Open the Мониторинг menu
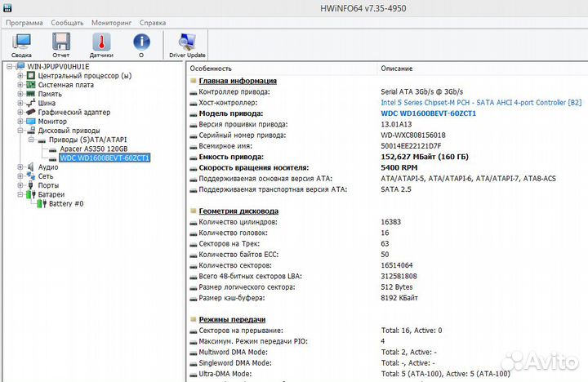The width and height of the screenshot is (588, 382). click(111, 23)
